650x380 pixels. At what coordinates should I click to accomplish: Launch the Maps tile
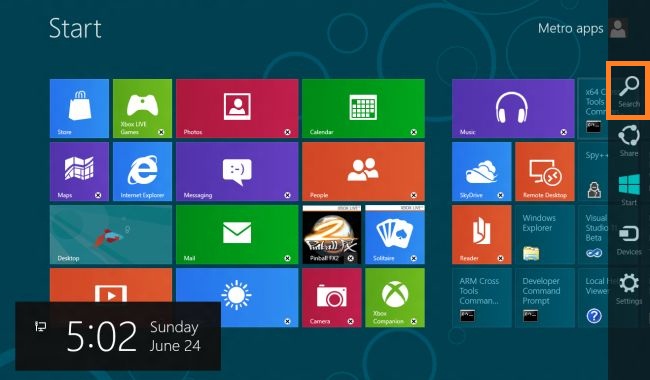point(79,172)
